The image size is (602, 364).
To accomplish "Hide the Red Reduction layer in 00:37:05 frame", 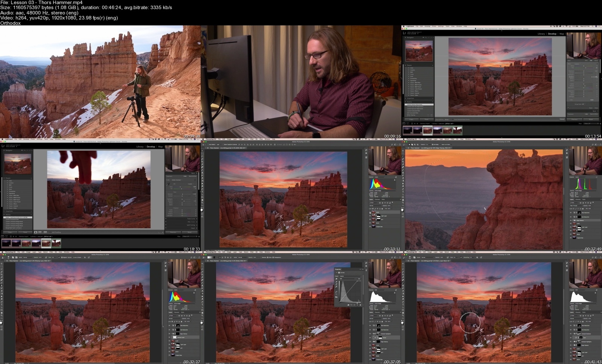I will coord(370,330).
